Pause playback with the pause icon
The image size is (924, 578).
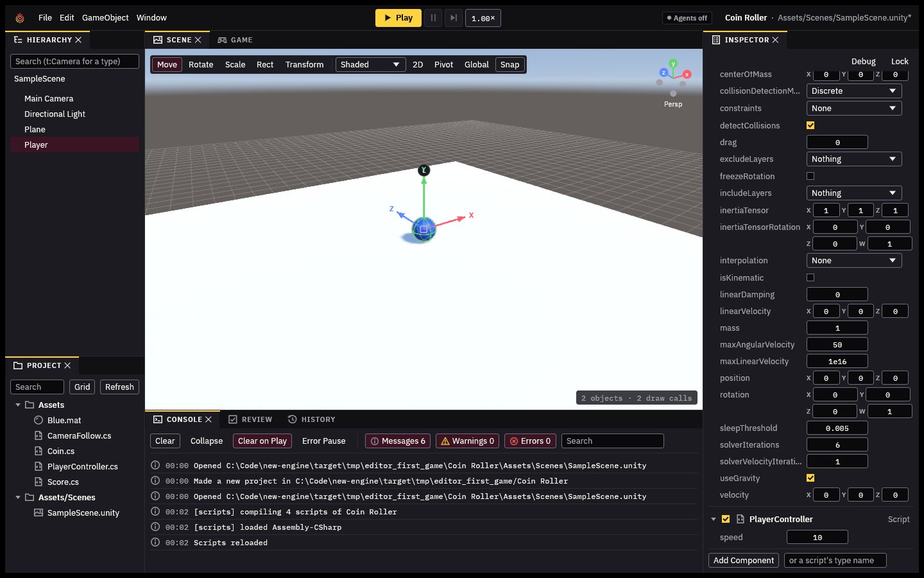pyautogui.click(x=433, y=18)
